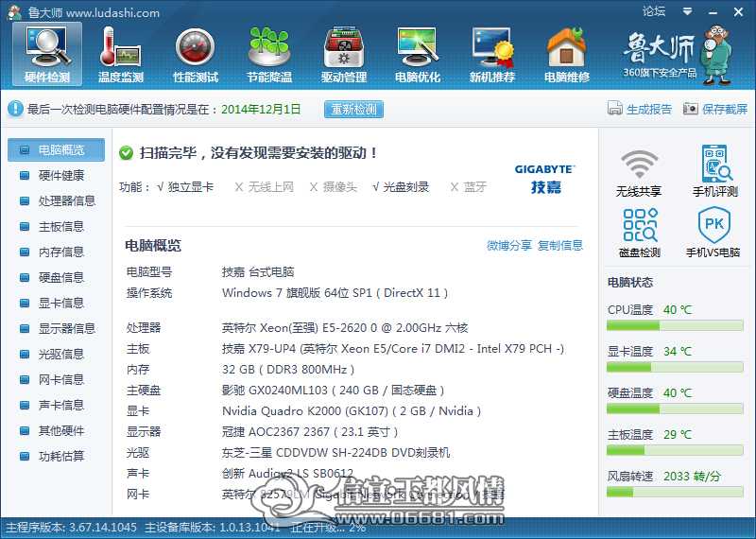Click the 技嘉 X79-UP4 motherboard value
Screen dimensions: 756x539
click(x=393, y=349)
